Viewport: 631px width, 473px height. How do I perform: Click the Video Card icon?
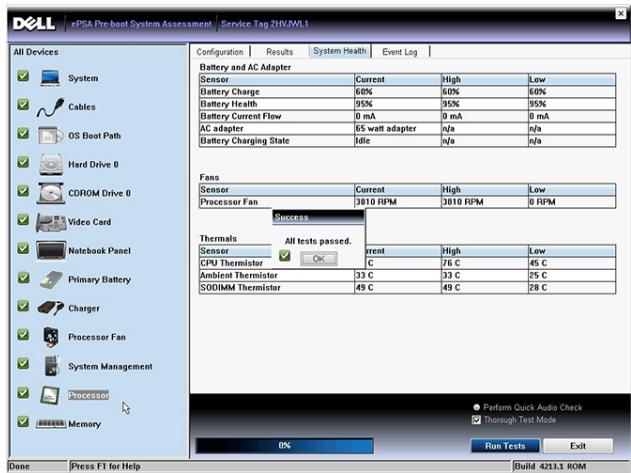[x=51, y=222]
